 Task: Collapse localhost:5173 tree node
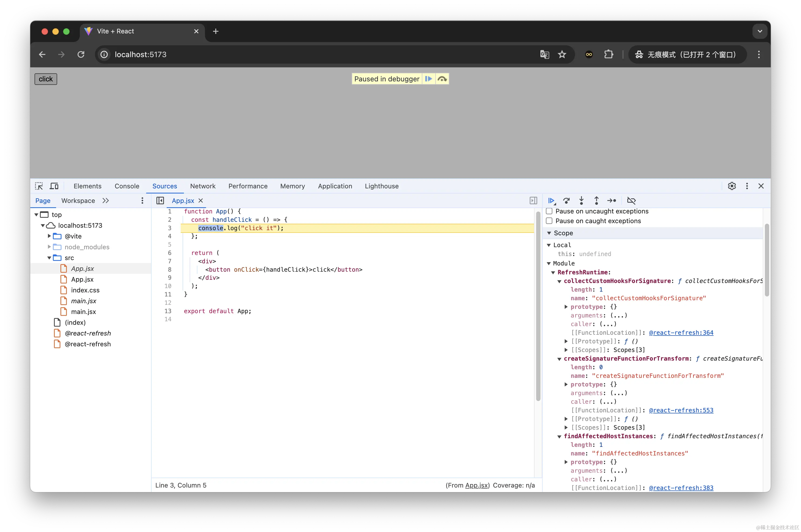click(43, 225)
